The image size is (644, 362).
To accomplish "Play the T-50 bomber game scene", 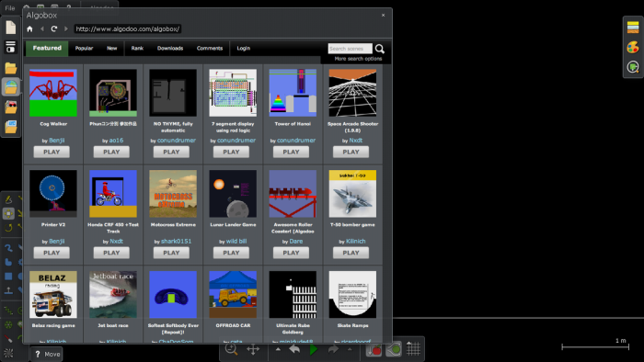I will (351, 253).
